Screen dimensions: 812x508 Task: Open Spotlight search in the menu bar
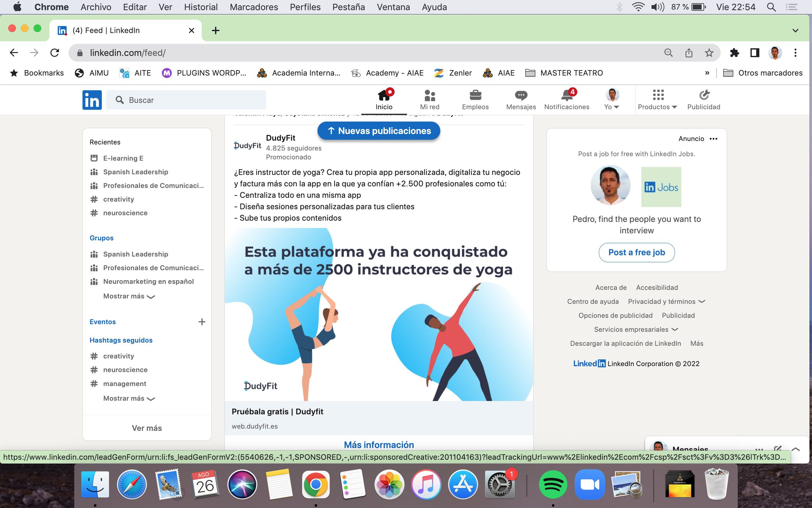point(771,7)
